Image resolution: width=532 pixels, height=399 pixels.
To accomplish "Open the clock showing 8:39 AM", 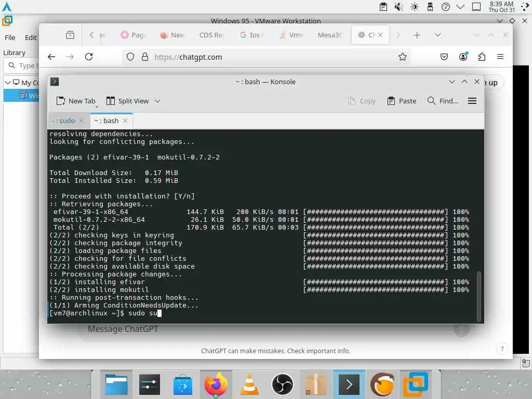I will (501, 7).
